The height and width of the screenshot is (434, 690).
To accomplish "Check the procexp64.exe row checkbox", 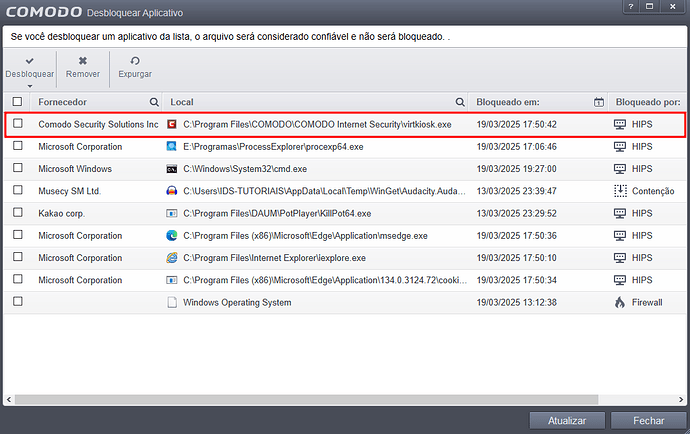I will point(18,145).
